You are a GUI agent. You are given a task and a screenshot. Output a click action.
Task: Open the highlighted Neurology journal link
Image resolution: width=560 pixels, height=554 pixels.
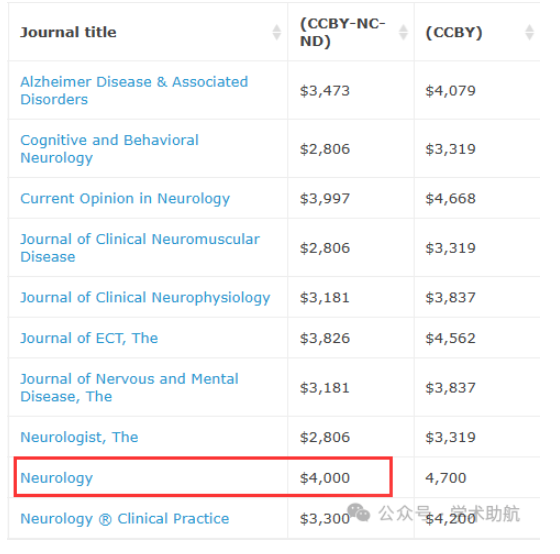[56, 478]
